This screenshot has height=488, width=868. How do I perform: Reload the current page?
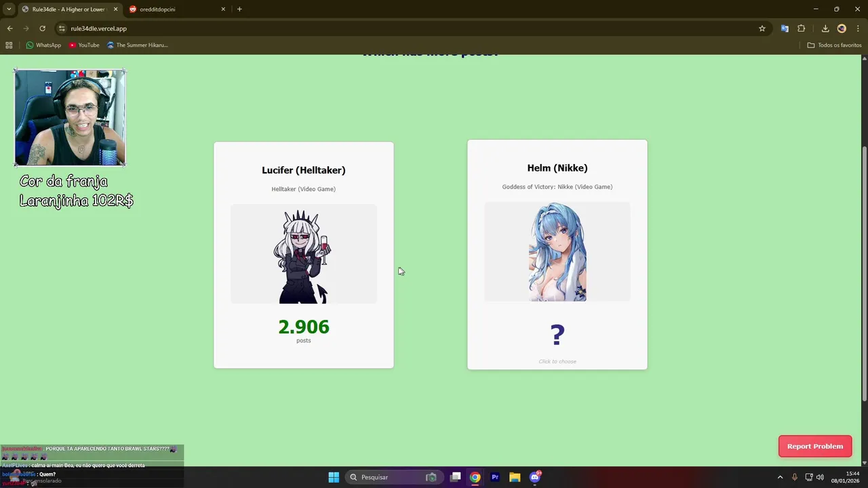pyautogui.click(x=42, y=28)
